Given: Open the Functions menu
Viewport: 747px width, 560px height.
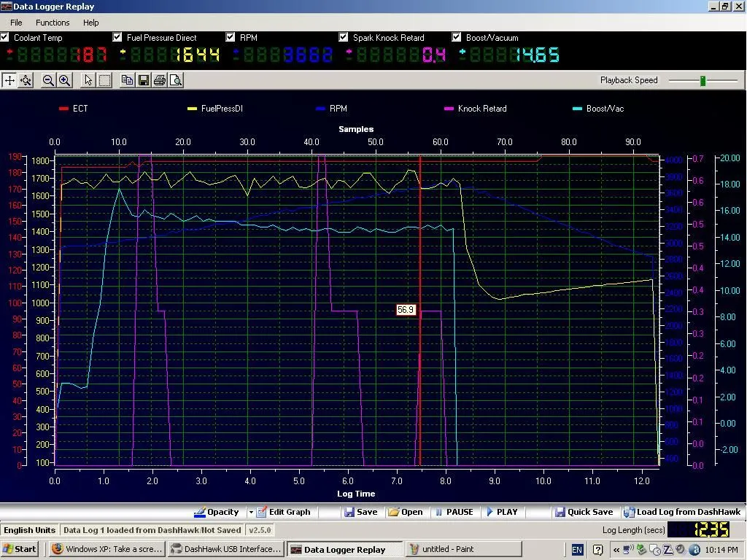Looking at the screenshot, I should pyautogui.click(x=53, y=23).
